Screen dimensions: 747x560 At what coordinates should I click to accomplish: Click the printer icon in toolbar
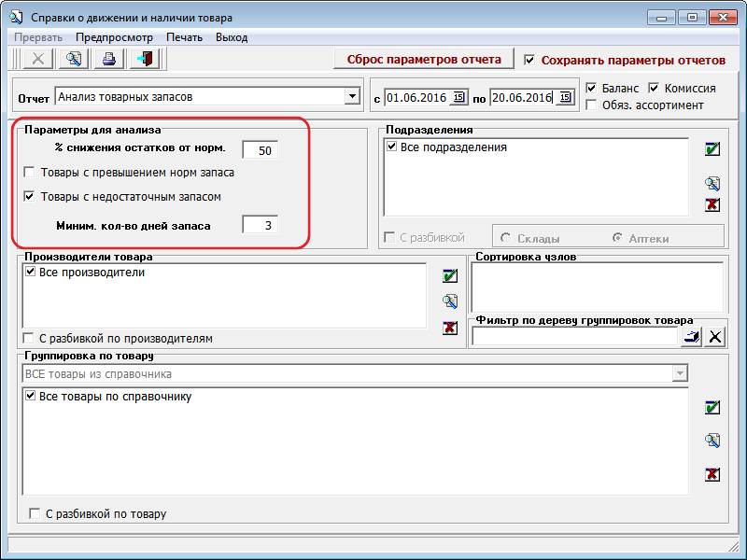109,59
